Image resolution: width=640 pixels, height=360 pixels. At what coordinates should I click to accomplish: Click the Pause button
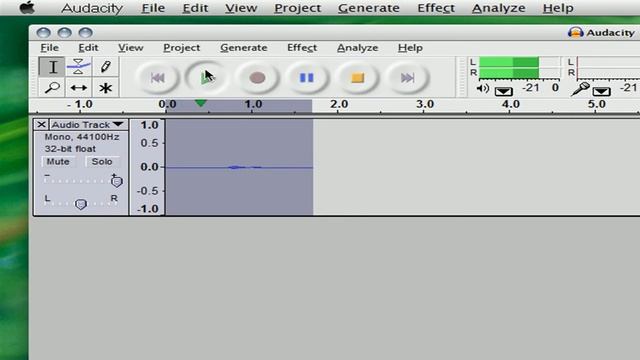click(x=307, y=78)
